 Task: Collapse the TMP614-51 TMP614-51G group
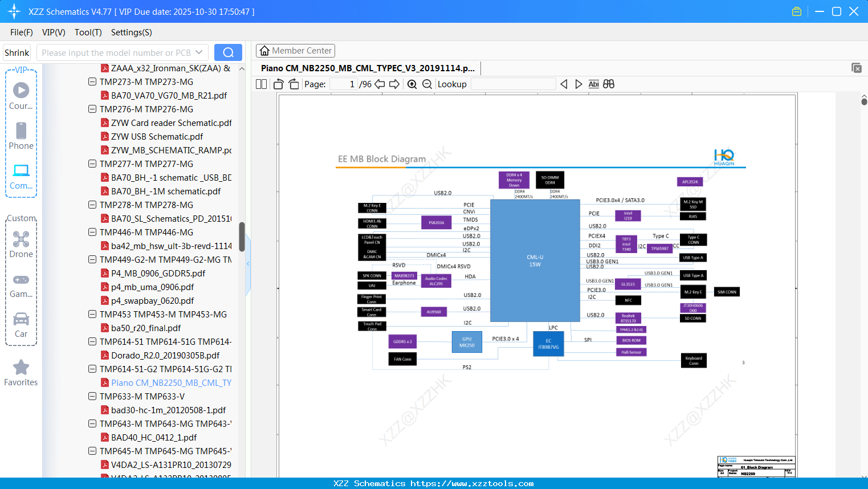[92, 342]
